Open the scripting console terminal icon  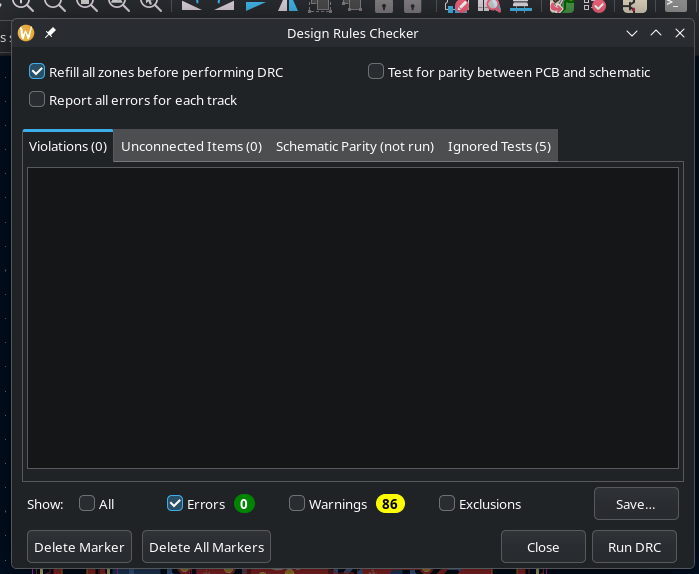tap(676, 5)
